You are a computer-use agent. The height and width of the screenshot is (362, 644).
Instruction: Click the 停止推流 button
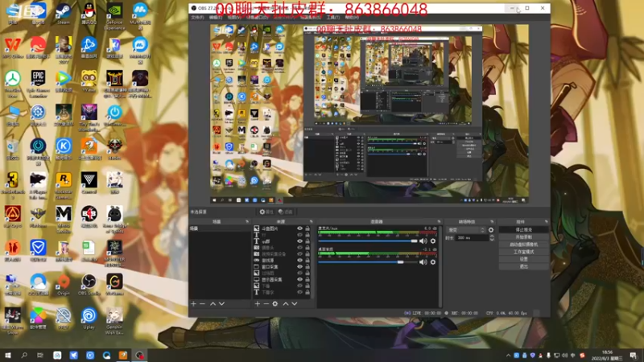(524, 230)
